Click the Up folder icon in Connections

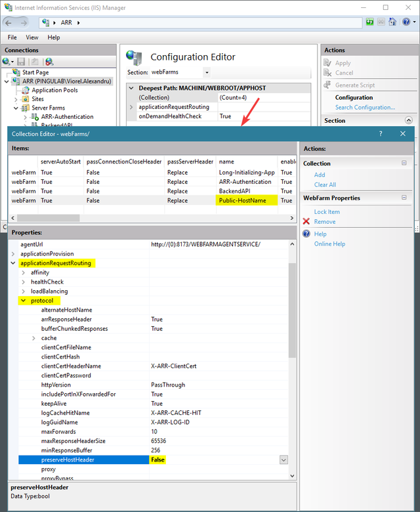point(35,62)
